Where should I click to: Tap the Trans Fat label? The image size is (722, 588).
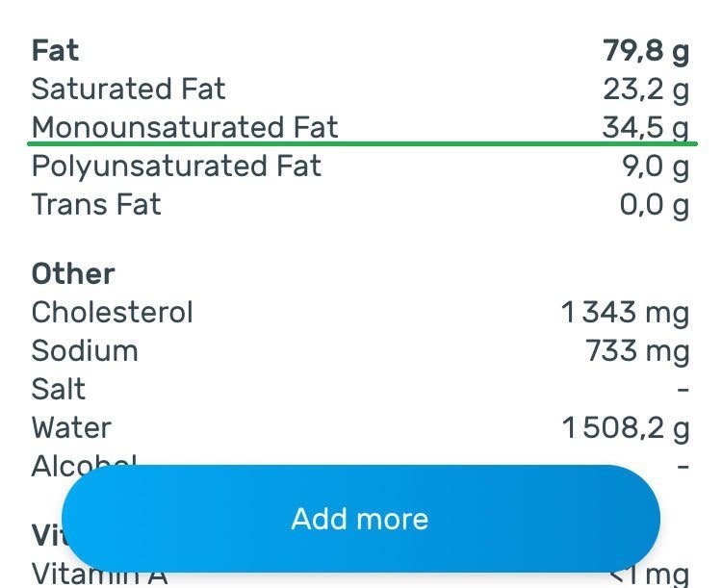coord(96,204)
